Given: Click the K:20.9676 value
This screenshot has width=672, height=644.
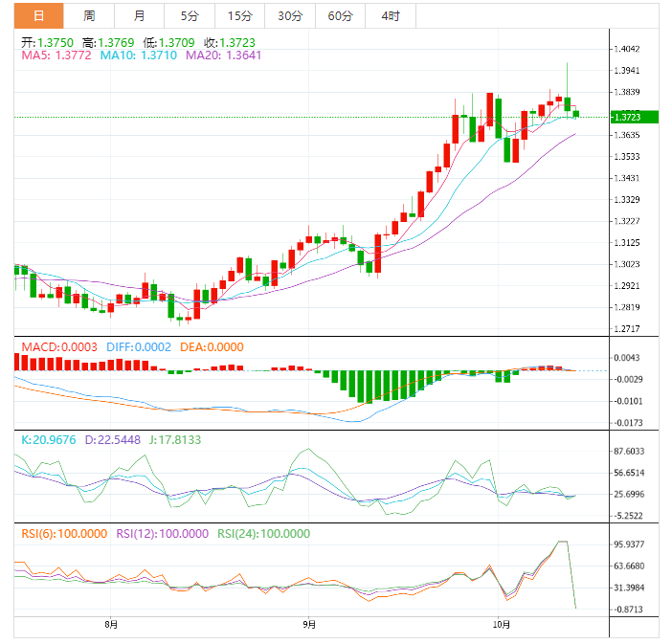Looking at the screenshot, I should point(49,439).
